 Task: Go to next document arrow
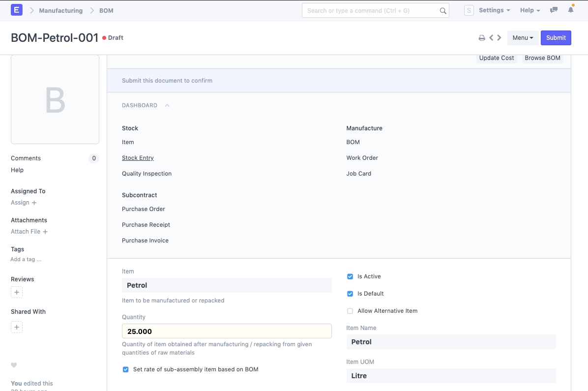[x=500, y=38]
